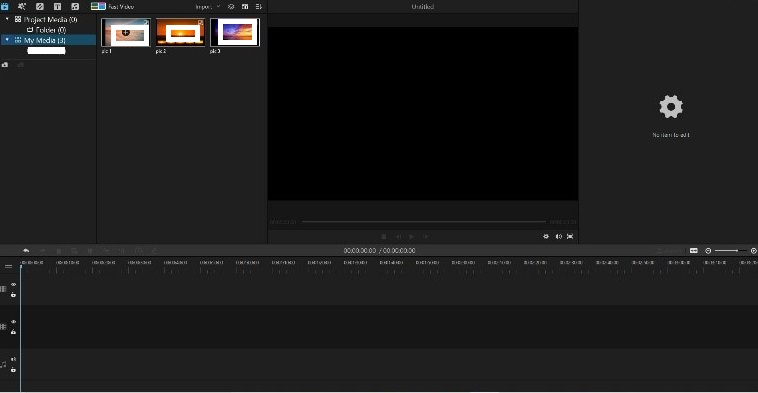
Task: Click the preview progress scrub bar
Action: (x=424, y=221)
